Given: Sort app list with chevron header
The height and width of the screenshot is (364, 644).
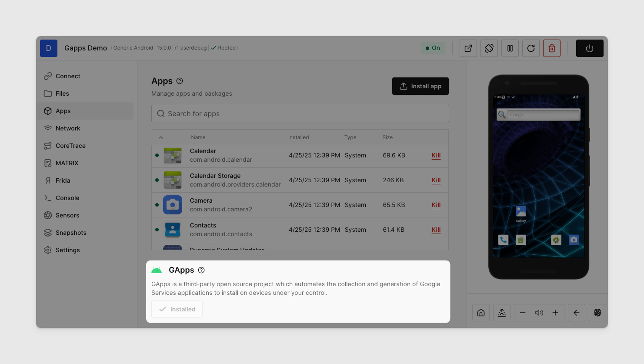Looking at the screenshot, I should point(161,137).
